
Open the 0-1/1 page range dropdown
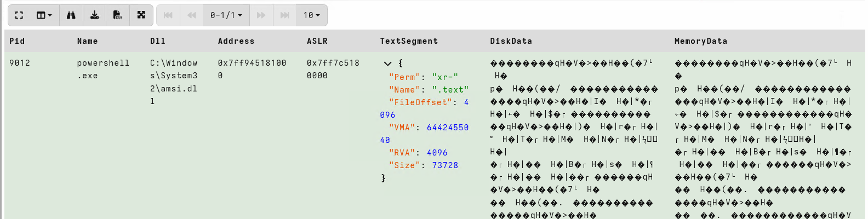[x=226, y=15]
